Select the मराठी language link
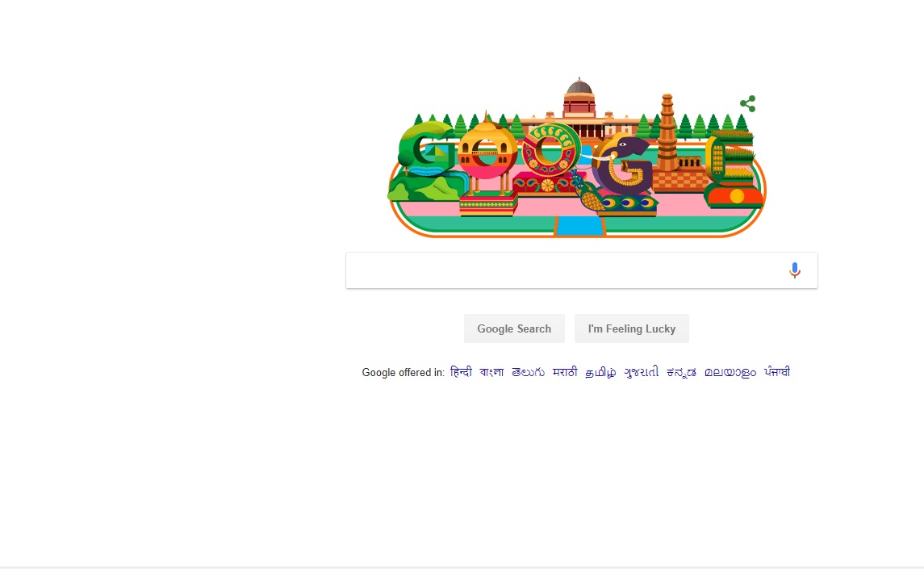The image size is (924, 569). 565,372
